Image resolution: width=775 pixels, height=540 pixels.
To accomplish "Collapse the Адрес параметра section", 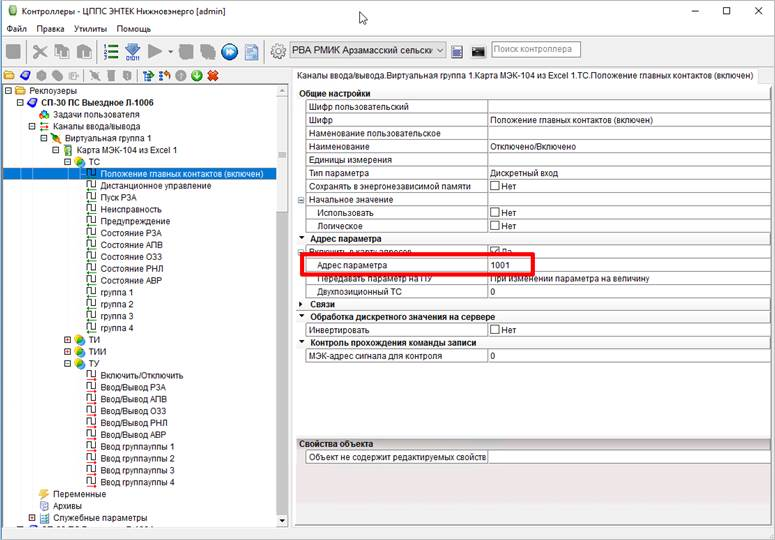I will coord(301,238).
